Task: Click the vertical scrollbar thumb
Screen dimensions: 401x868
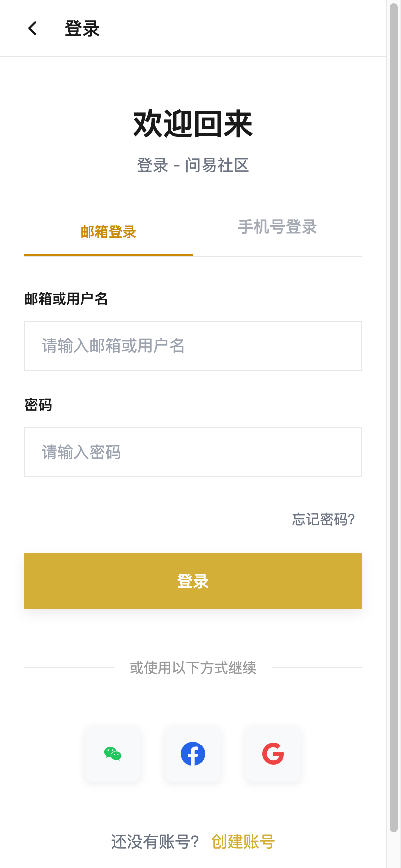Action: click(x=394, y=401)
